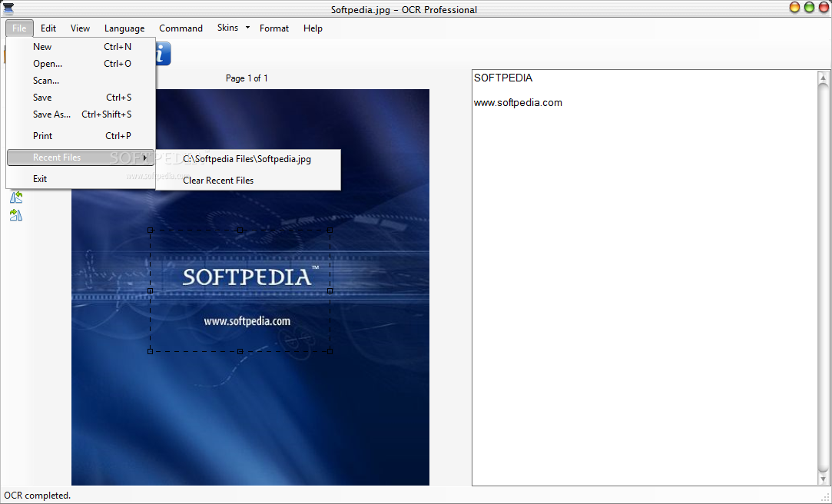Choose Save As... from the File menu
Image resolution: width=832 pixels, height=504 pixels.
81,114
